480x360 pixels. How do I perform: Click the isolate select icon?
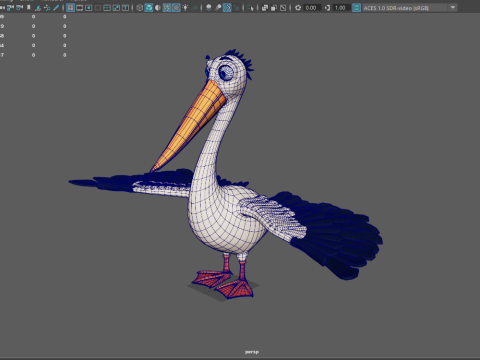pos(250,8)
